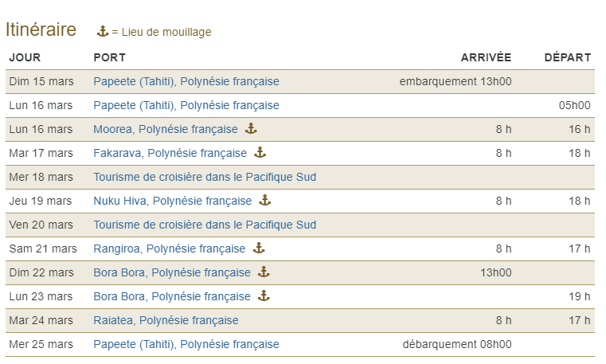The width and height of the screenshot is (606, 364).
Task: Follow the Fakarava, Polynésie française link
Action: 170,154
